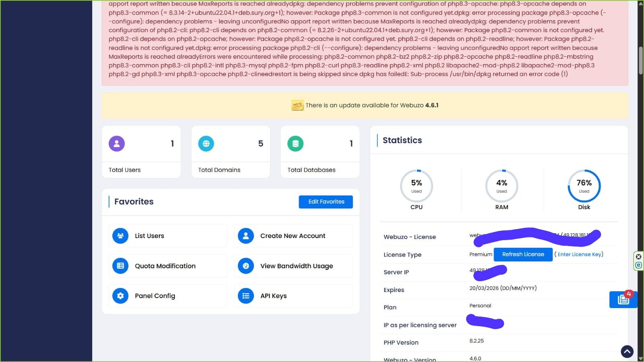644x362 pixels.
Task: Open the List Users icon
Action: coord(120,236)
